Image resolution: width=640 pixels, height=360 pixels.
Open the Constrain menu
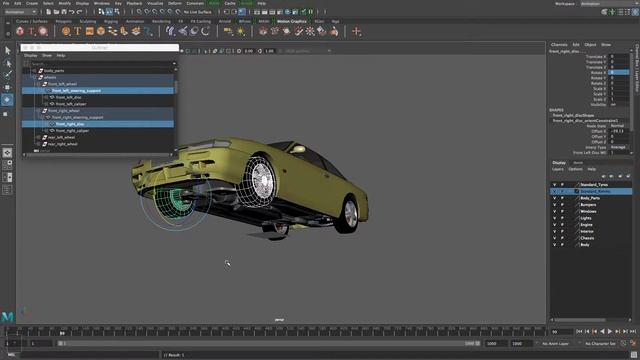[195, 3]
